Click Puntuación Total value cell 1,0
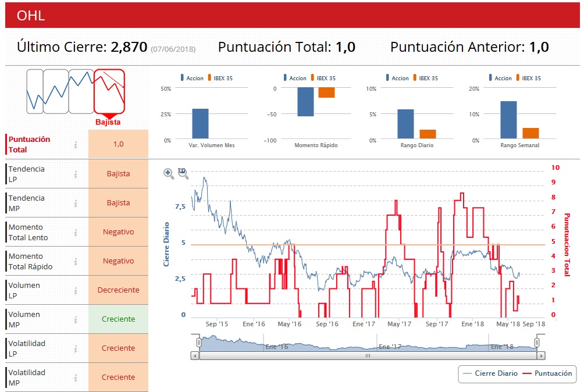 [x=119, y=144]
